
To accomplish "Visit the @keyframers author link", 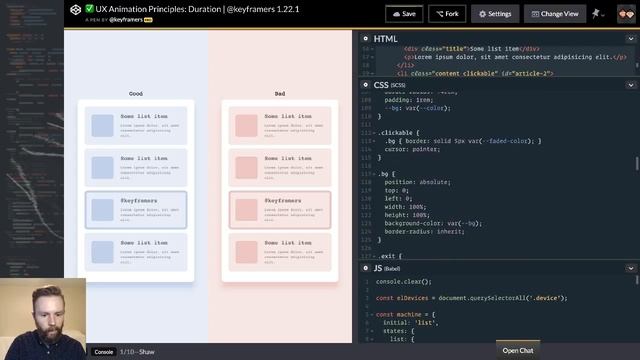I will tap(126, 20).
